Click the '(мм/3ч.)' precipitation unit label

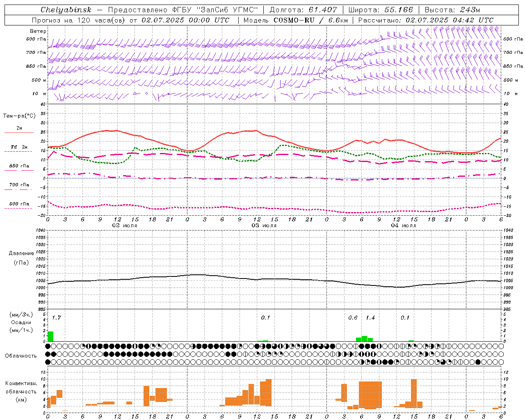coord(21,315)
